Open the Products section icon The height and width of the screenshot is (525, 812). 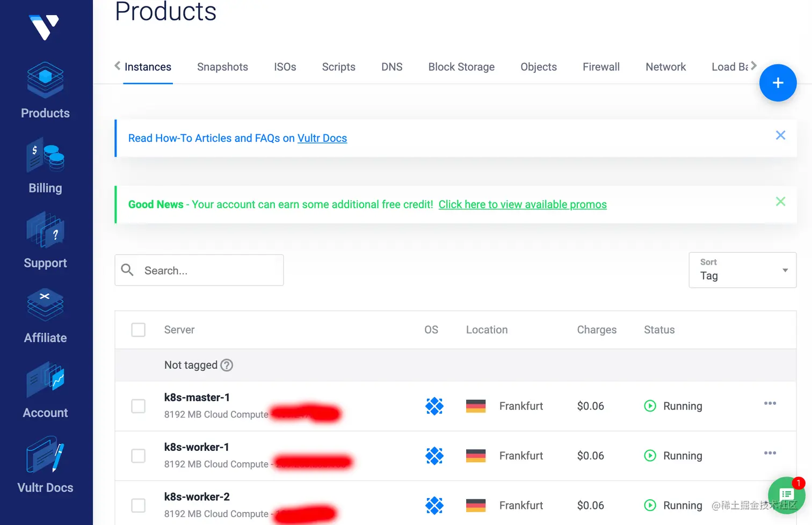click(x=45, y=80)
